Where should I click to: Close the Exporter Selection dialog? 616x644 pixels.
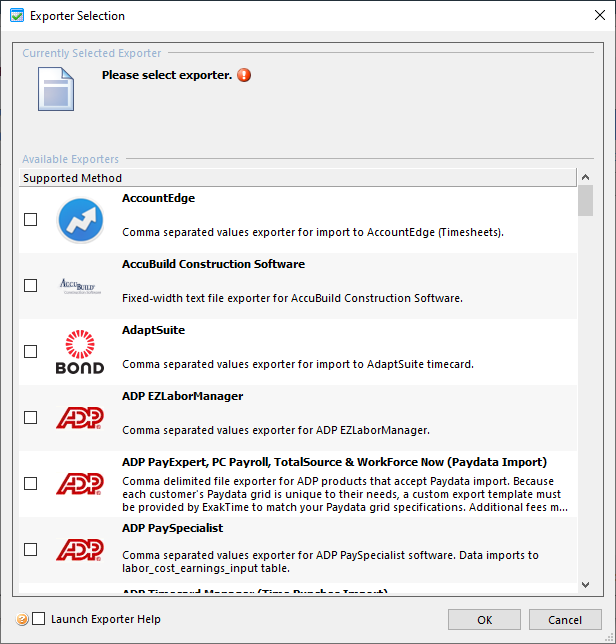click(x=600, y=16)
